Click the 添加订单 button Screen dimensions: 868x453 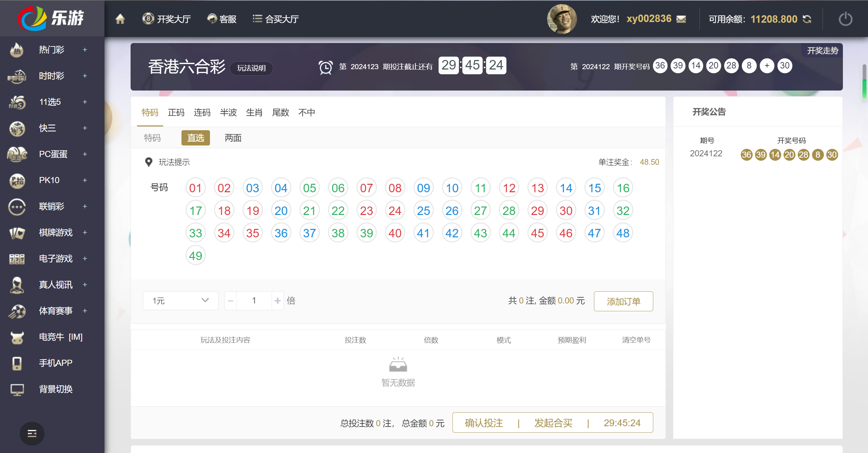click(x=623, y=301)
